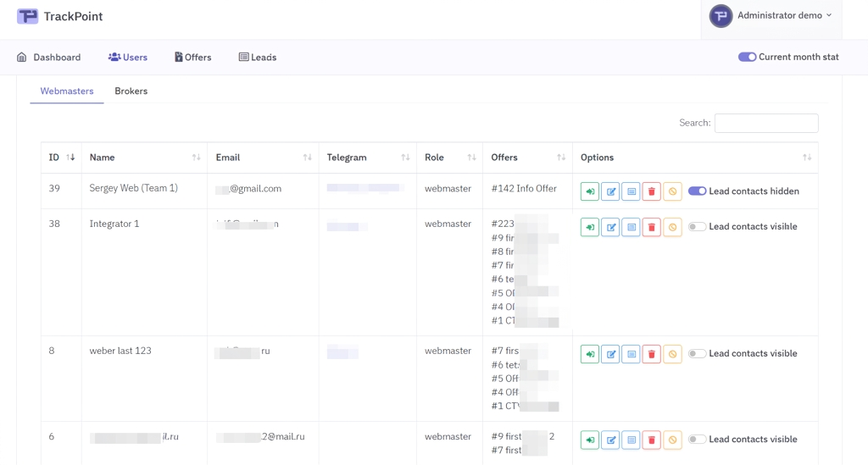Toggle lead contacts switch for Integrator 1

[x=697, y=226]
